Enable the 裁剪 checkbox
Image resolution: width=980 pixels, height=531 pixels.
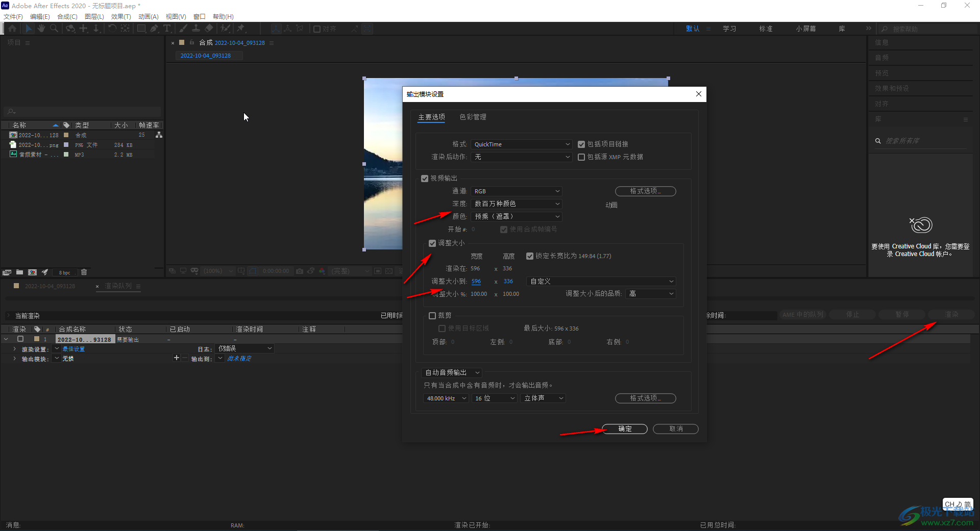(432, 316)
